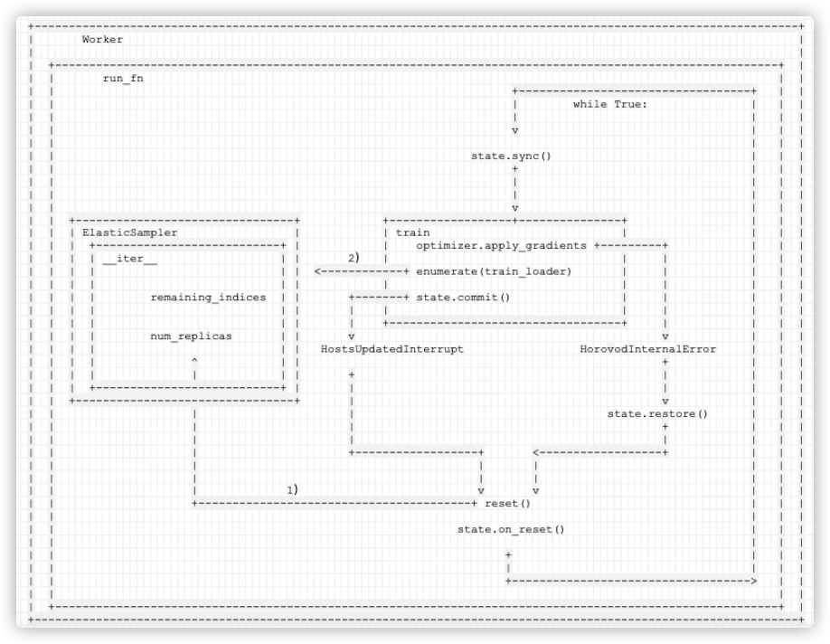Click the num_replicas label
Image resolution: width=830 pixels, height=644 pixels.
point(191,336)
